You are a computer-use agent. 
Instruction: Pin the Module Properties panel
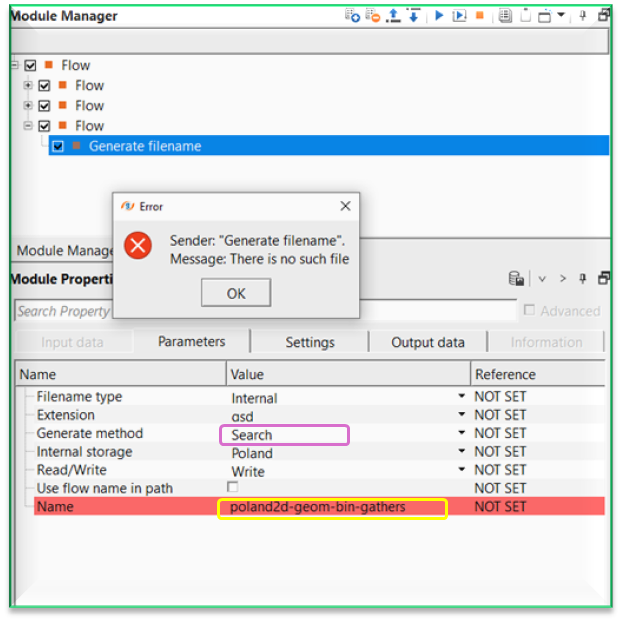click(582, 278)
